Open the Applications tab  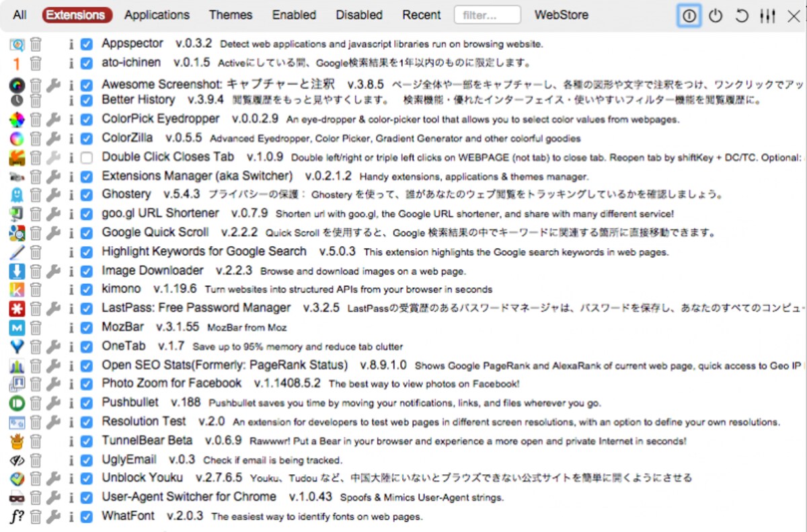tap(157, 15)
